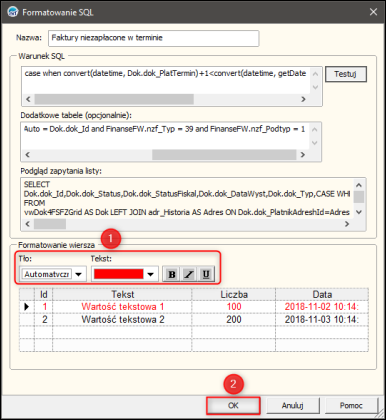Open the Tekst color dropdown arrow

click(151, 274)
